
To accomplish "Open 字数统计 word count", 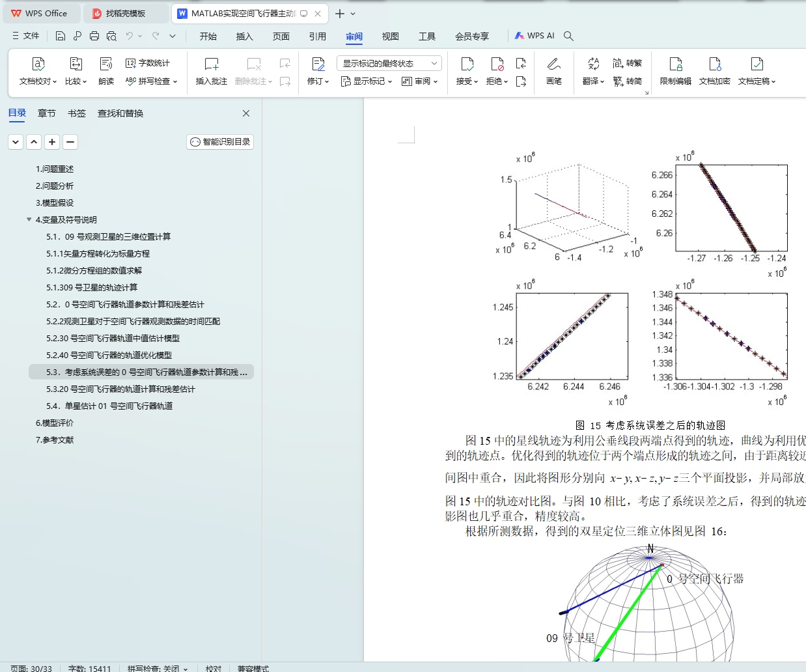I will [x=148, y=63].
